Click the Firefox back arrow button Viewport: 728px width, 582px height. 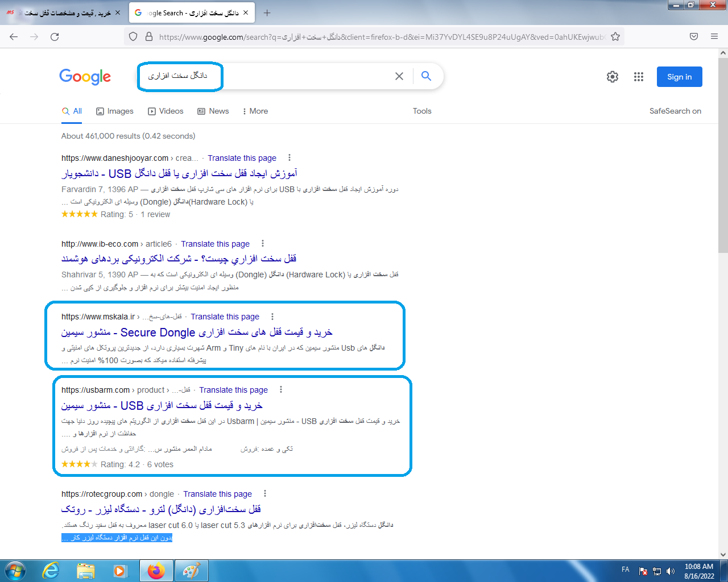[14, 36]
